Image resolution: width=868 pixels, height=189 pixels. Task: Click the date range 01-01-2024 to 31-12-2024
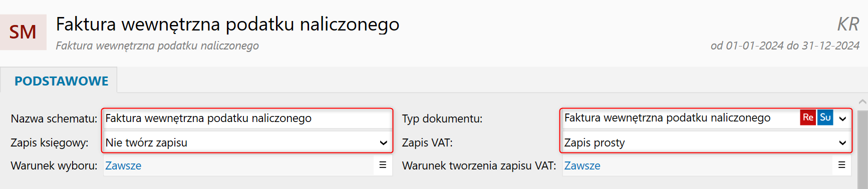click(785, 45)
